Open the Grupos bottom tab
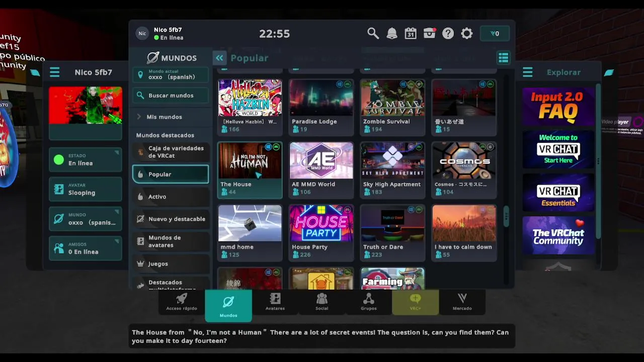644x362 pixels. (369, 302)
